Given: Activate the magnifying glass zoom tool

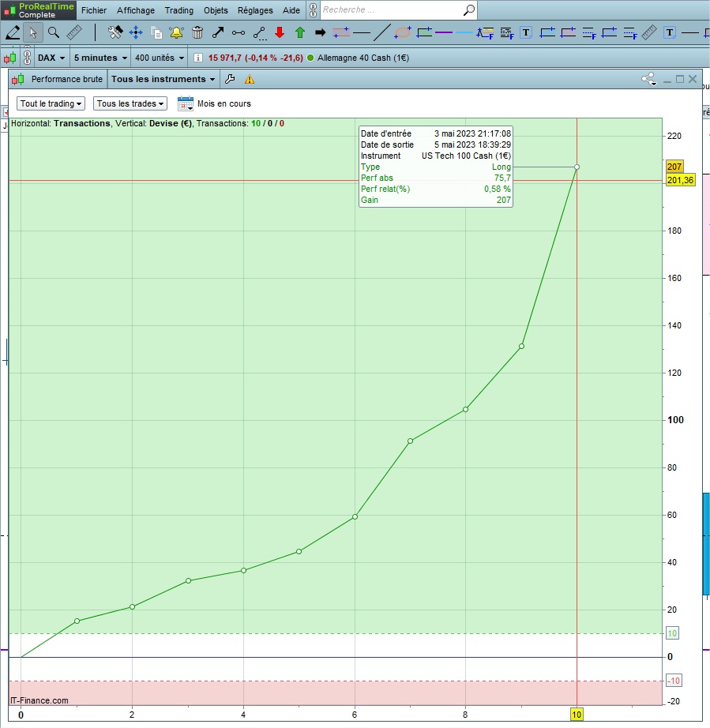Looking at the screenshot, I should [53, 32].
